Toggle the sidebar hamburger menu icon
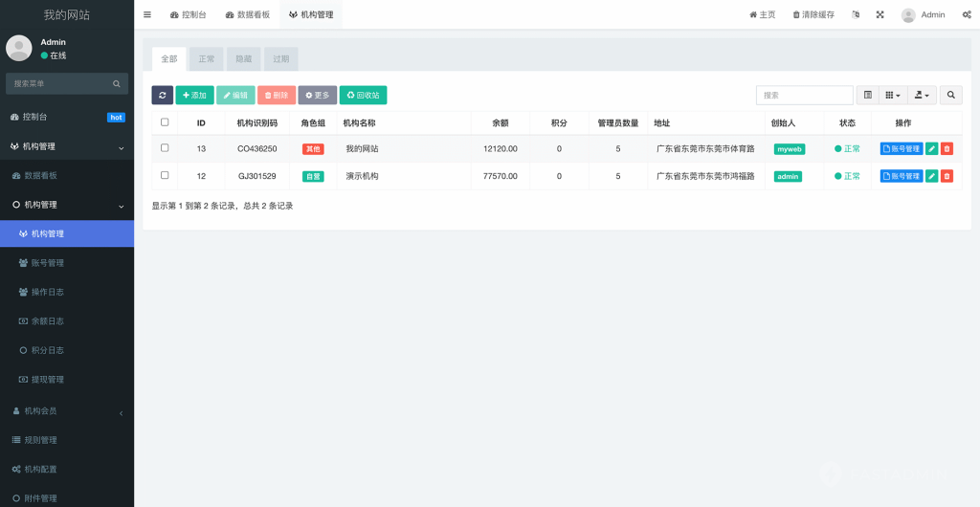The width and height of the screenshot is (980, 507). click(147, 14)
